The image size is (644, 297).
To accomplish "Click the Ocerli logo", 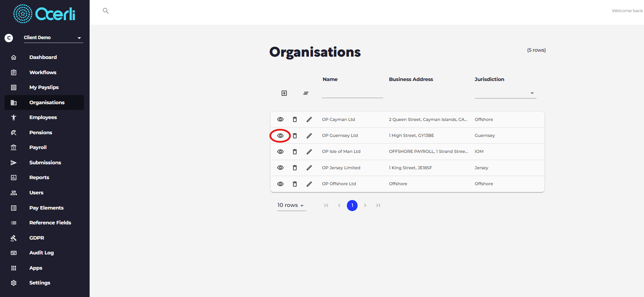I will coord(44,14).
